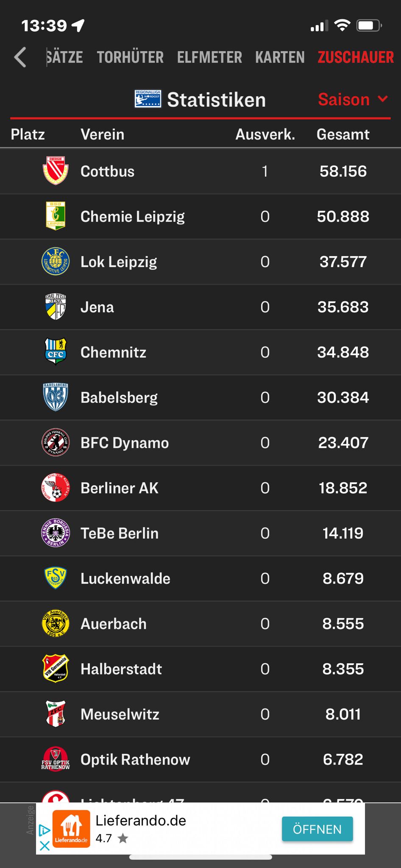
Task: Tap the Babelsberg 03 crest
Action: click(x=56, y=397)
